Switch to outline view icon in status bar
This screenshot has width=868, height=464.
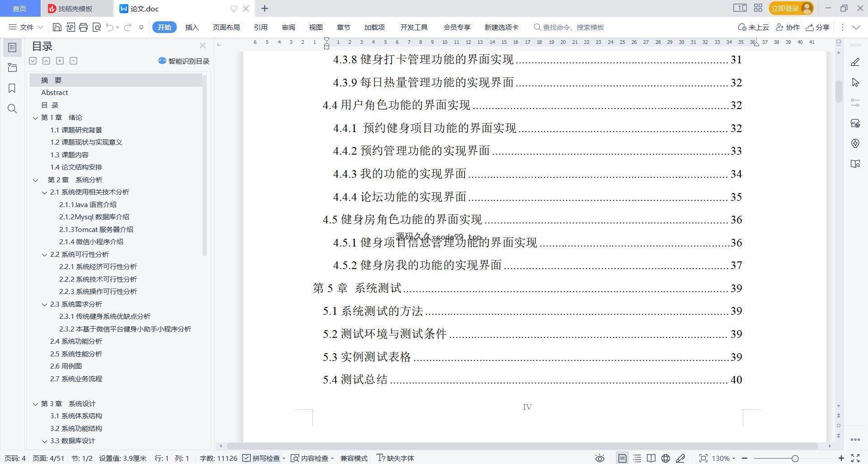point(637,458)
